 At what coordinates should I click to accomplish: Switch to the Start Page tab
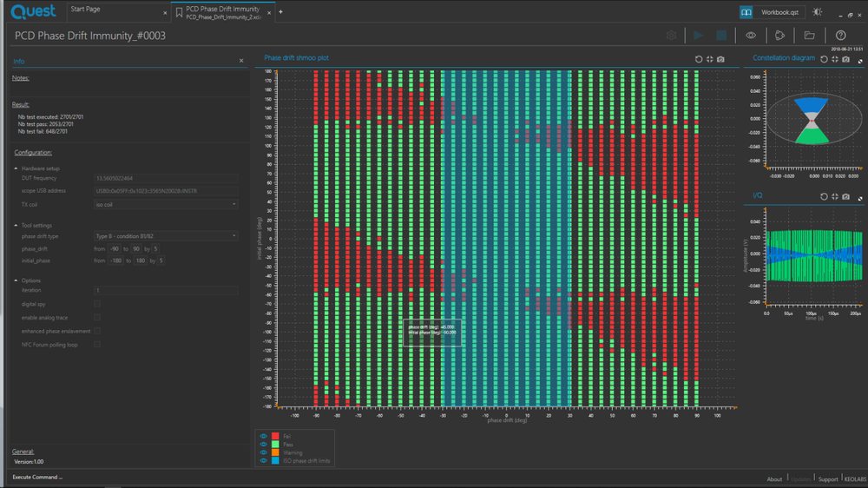coord(85,10)
